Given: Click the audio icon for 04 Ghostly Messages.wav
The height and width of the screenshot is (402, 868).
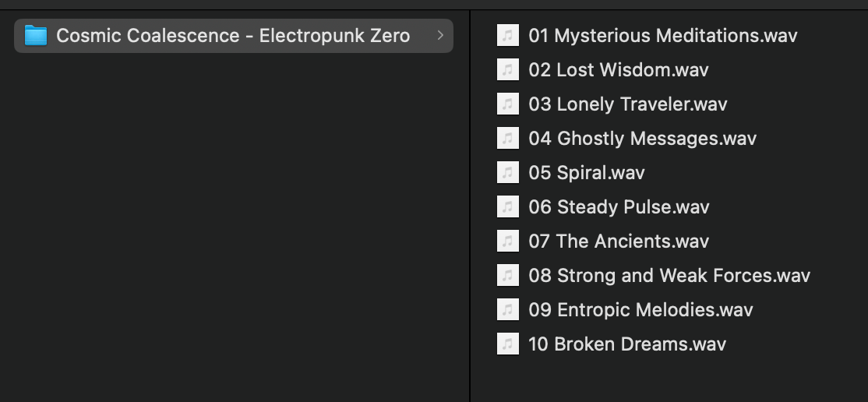Looking at the screenshot, I should tap(507, 139).
